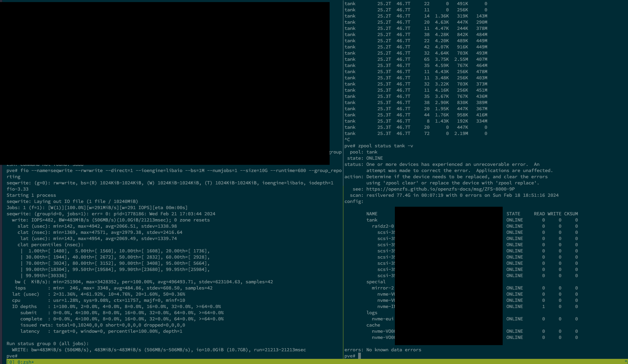Click the READ column header
Screen dimensions: 628x364
tap(539, 214)
